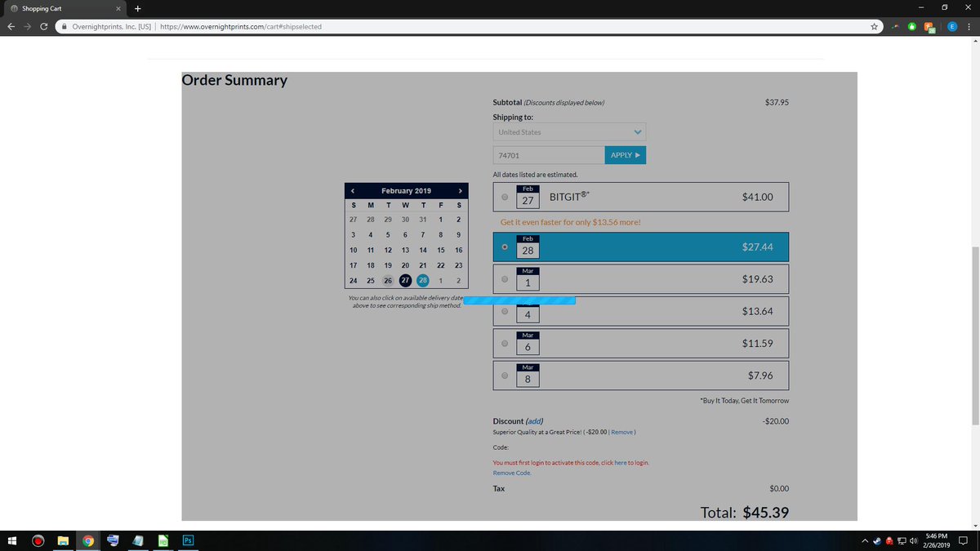Go back with the browser back arrow

click(11, 26)
